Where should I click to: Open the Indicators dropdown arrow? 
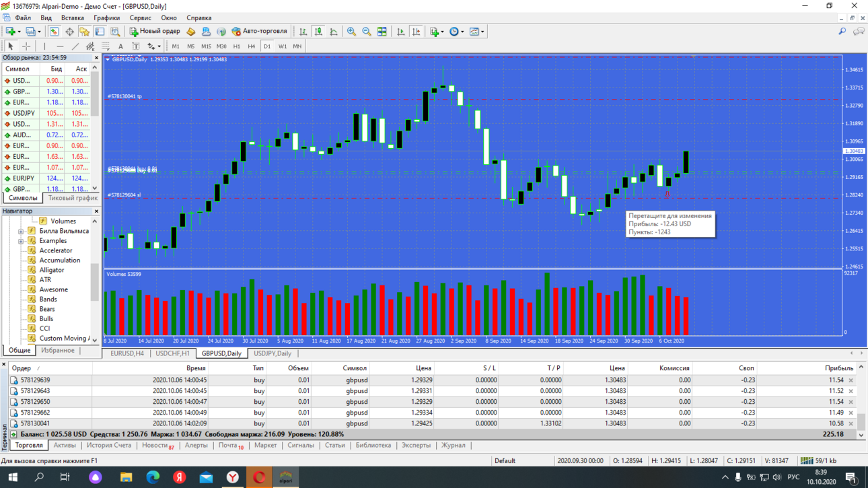(x=442, y=32)
